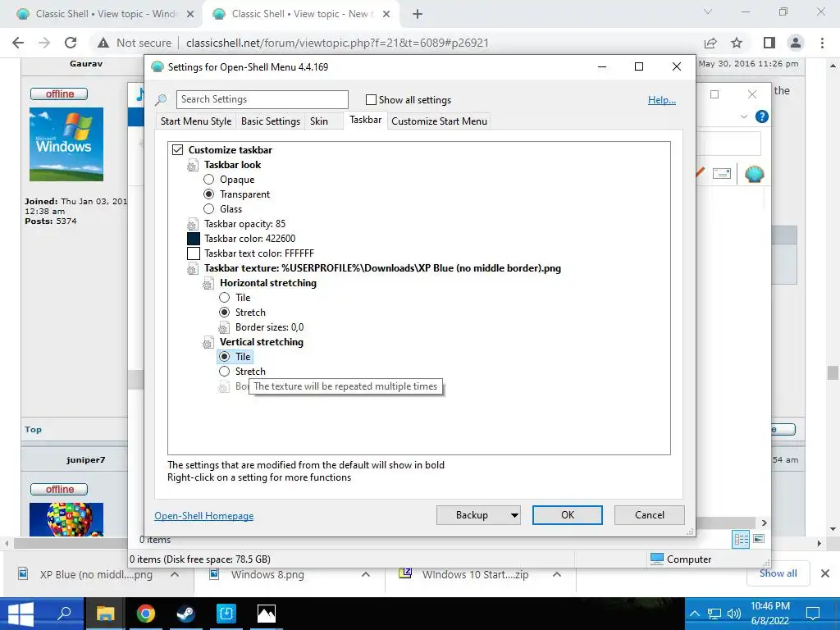Click the Taskbar opacity: 85 setting
The width and height of the screenshot is (840, 630).
coord(244,224)
